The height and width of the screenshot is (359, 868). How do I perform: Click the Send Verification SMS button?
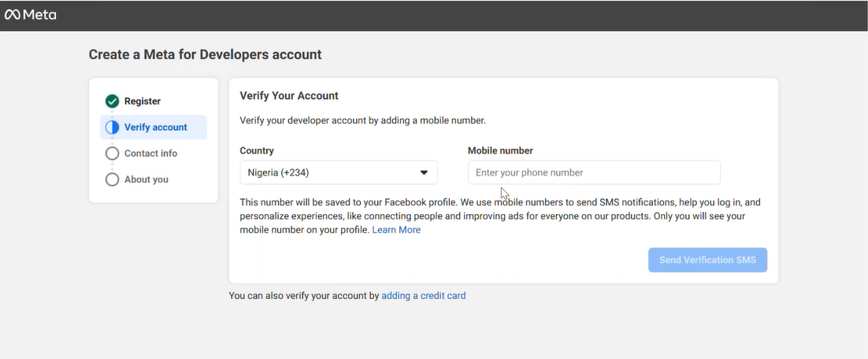[707, 260]
